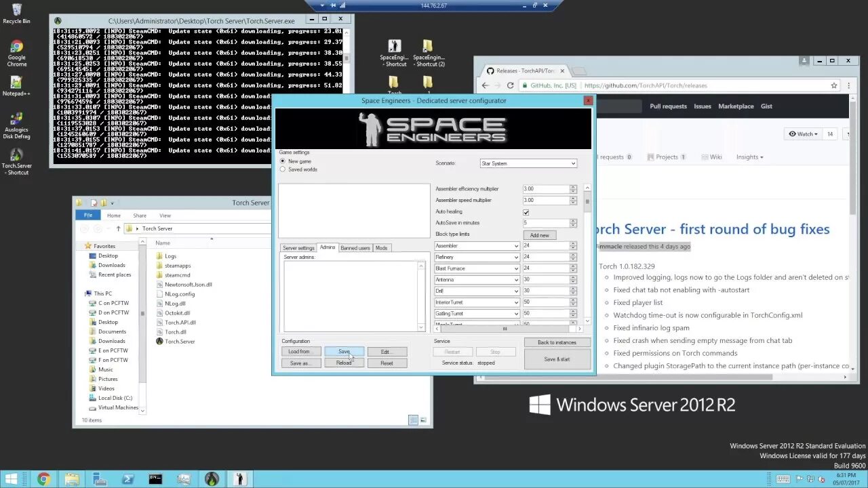The image size is (868, 488).
Task: Switch to the Mods tab
Action: tap(382, 248)
